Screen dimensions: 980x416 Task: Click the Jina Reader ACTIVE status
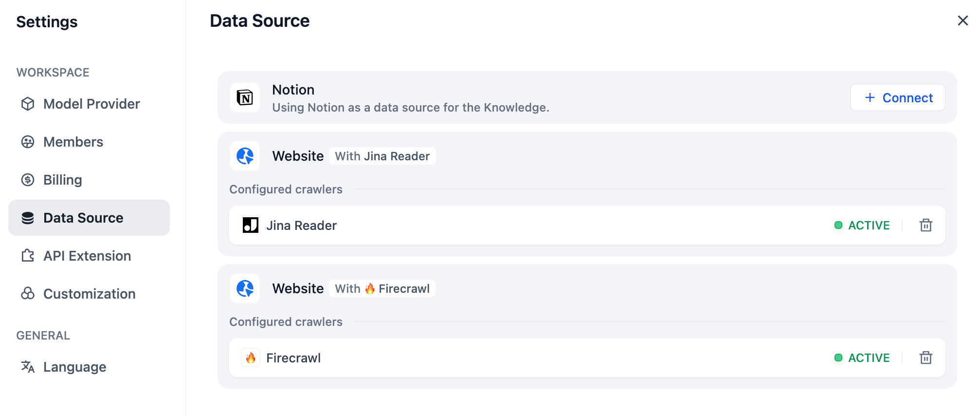862,225
